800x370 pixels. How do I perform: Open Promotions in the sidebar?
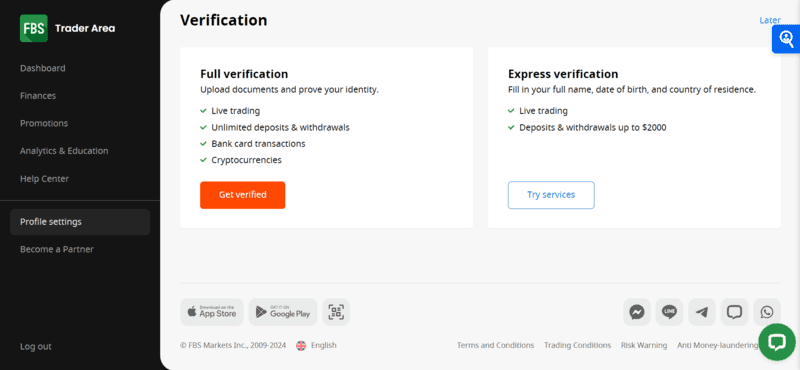44,123
